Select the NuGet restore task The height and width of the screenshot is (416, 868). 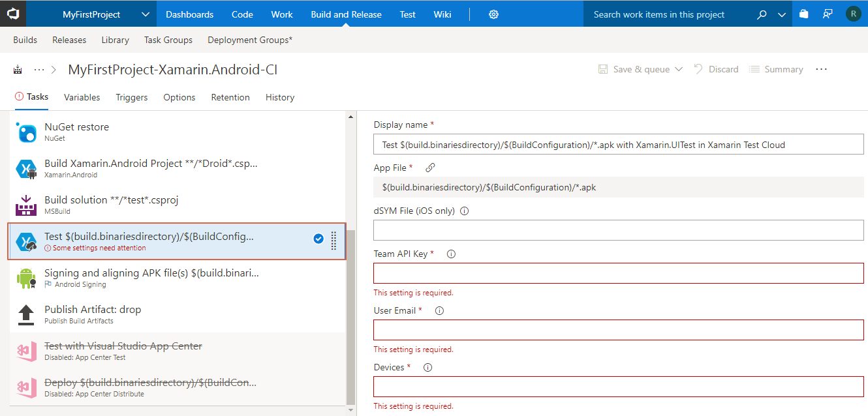176,132
